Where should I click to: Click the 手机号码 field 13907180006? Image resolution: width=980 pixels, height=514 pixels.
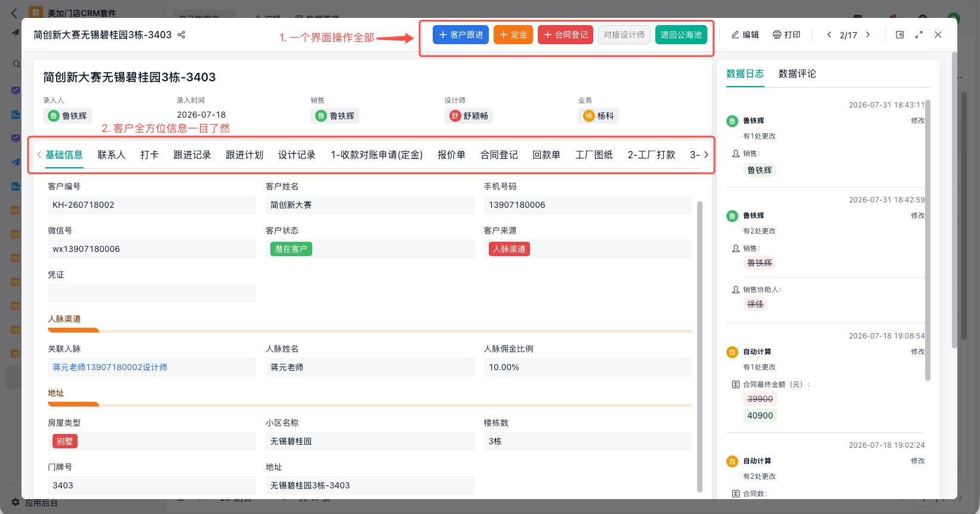click(588, 205)
